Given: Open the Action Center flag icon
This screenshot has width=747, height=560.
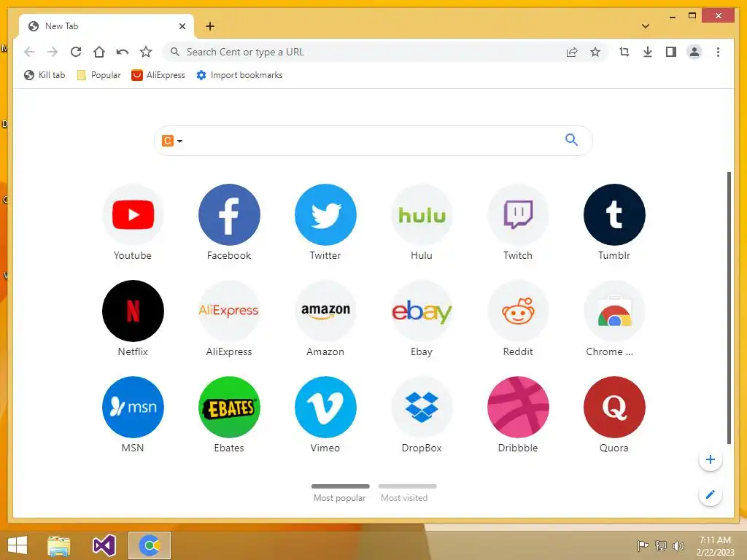Looking at the screenshot, I should [x=643, y=545].
